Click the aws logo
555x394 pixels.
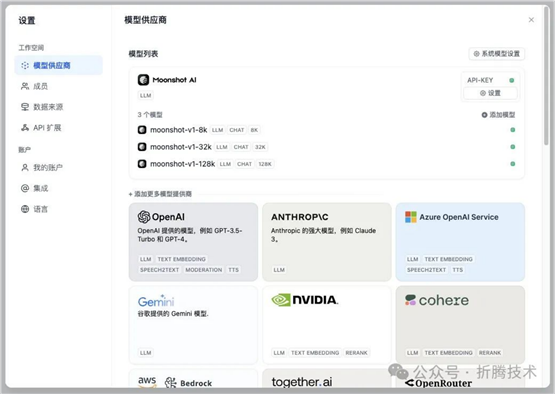[x=147, y=382]
